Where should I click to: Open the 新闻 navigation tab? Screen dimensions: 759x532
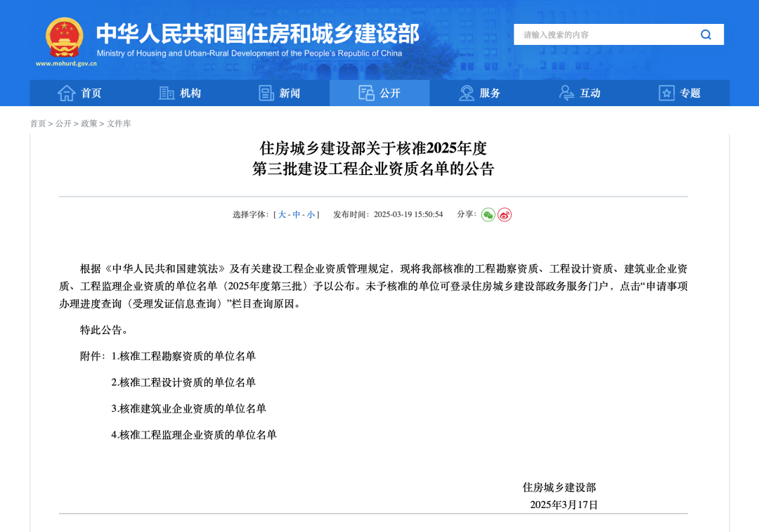click(279, 93)
